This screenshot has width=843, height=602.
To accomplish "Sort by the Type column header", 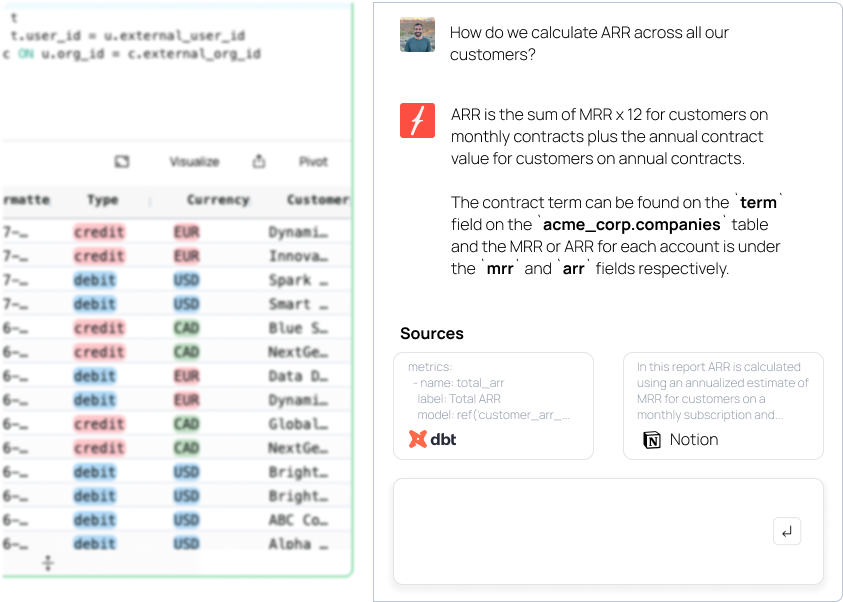I will [x=102, y=200].
